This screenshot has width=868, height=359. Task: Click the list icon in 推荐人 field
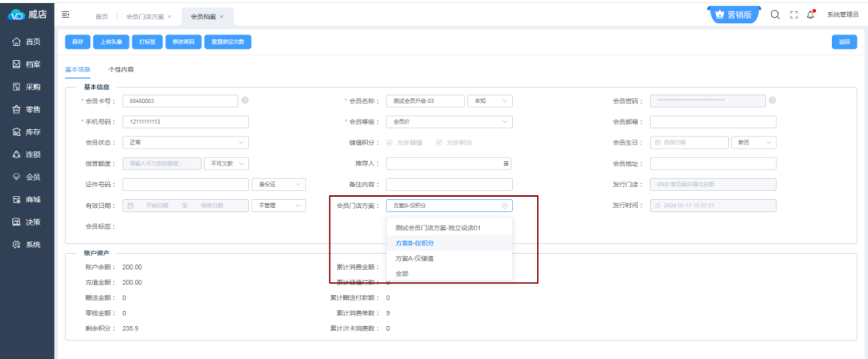click(x=506, y=164)
